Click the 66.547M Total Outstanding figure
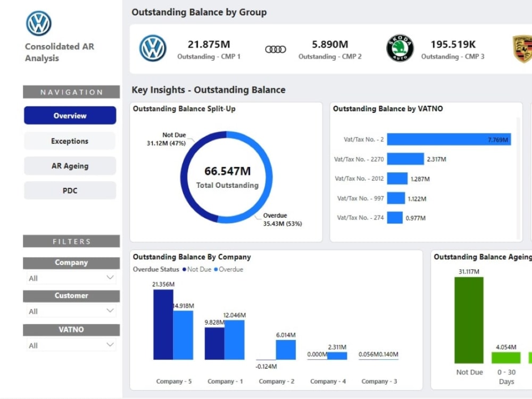The width and height of the screenshot is (532, 399). pos(227,171)
